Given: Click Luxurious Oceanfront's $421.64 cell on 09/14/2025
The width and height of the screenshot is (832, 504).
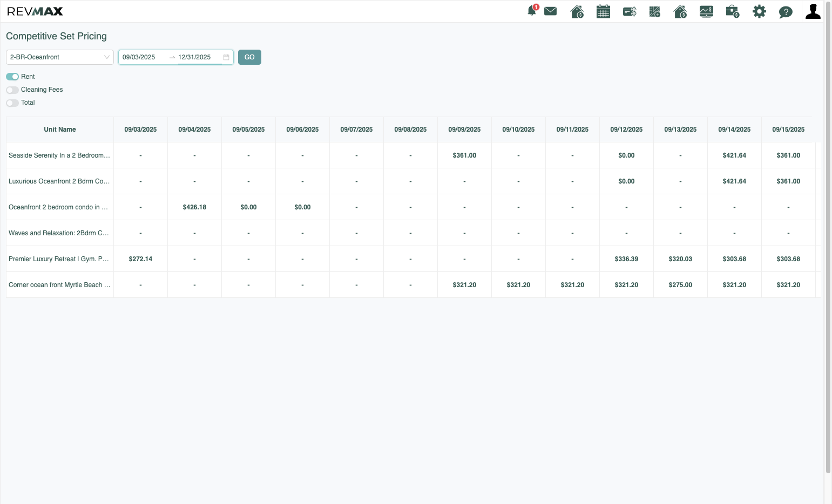Looking at the screenshot, I should click(734, 181).
